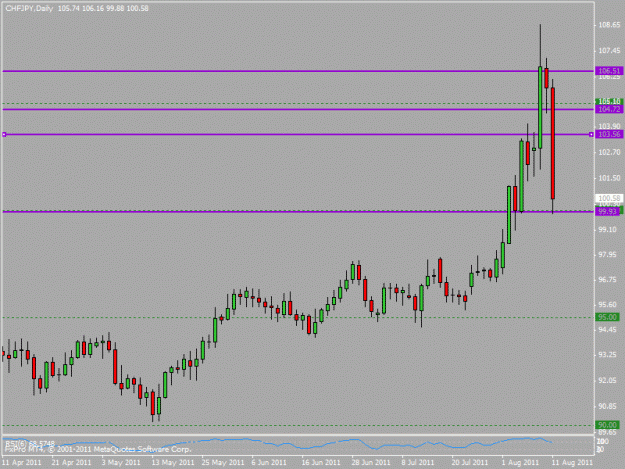Click the 16 Jun 2011 date label
The height and width of the screenshot is (469, 625).
tap(321, 462)
